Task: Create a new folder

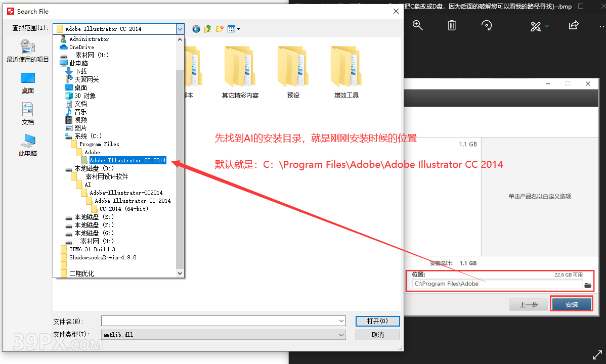Action: (219, 29)
